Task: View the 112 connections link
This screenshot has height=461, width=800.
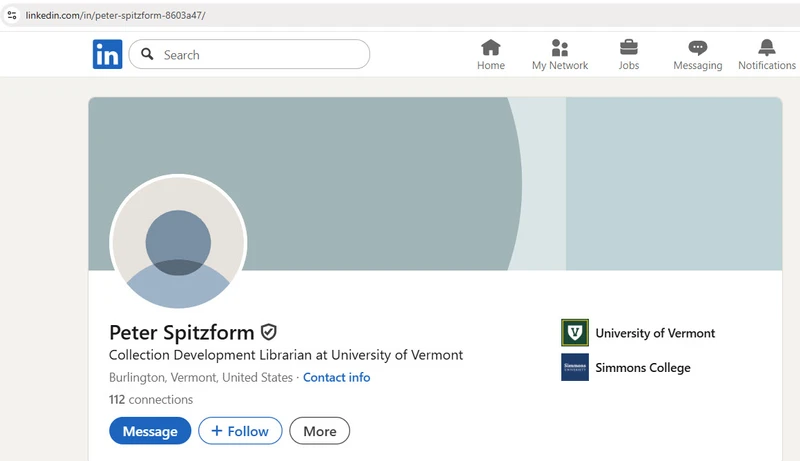Action: coord(151,399)
